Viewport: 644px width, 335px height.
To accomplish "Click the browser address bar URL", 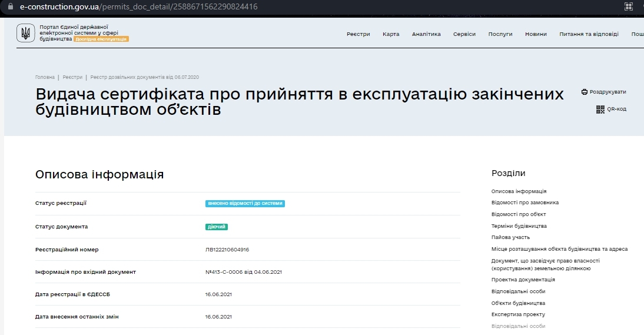I will (x=139, y=6).
